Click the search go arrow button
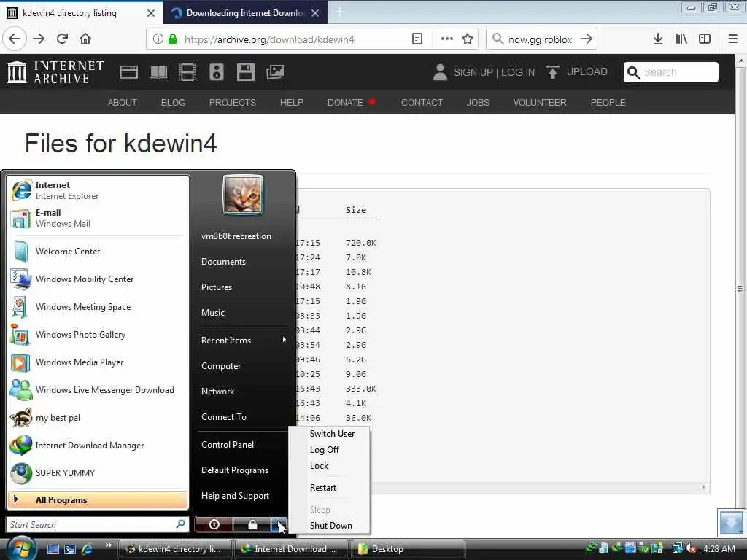The height and width of the screenshot is (560, 747). [587, 39]
